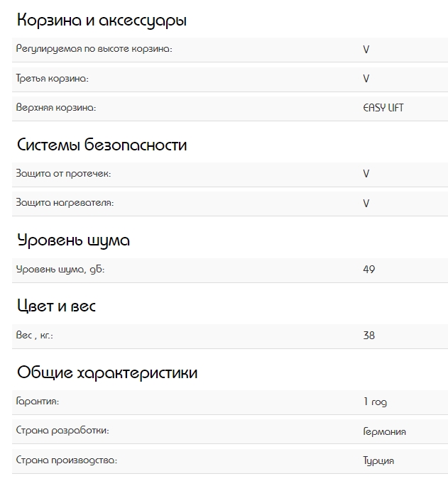
Task: Click the weight value 38
Action: [368, 336]
